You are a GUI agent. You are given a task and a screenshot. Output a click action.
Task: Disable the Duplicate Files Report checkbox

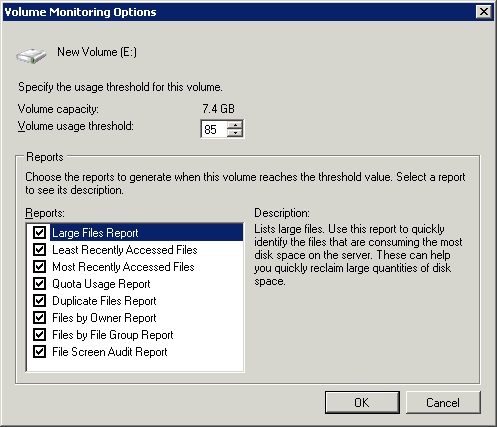(39, 300)
